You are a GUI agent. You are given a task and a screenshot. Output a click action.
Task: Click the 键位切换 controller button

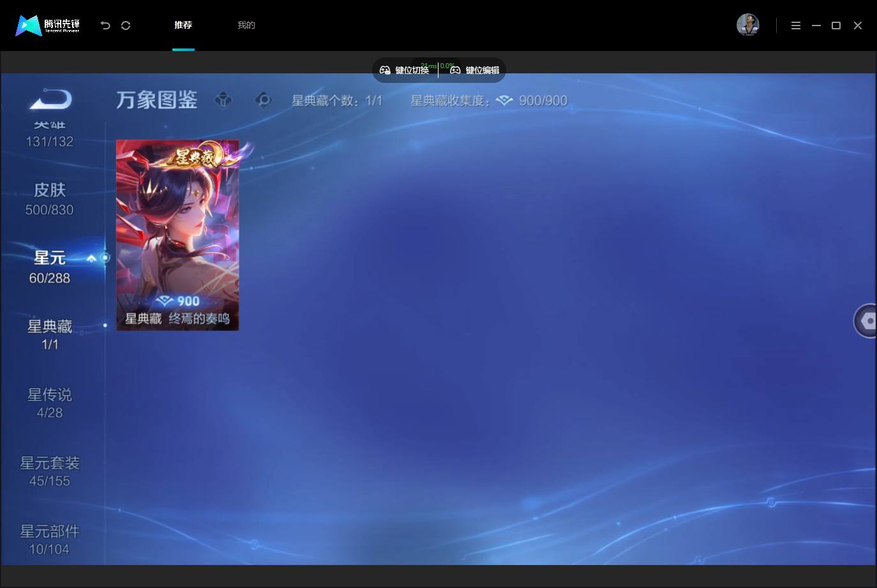(x=405, y=70)
